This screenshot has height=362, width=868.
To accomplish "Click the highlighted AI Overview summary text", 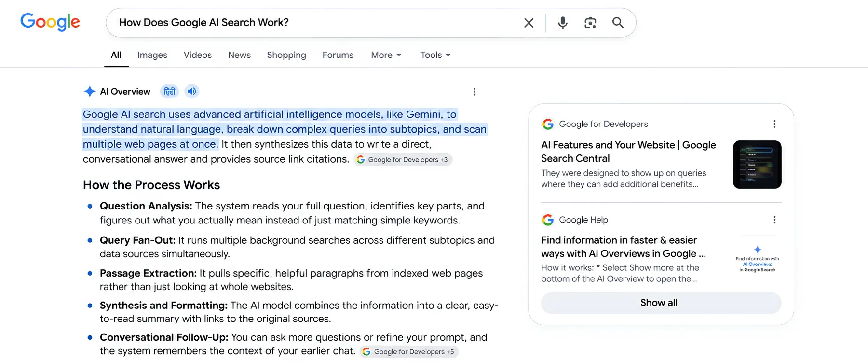I will point(285,129).
